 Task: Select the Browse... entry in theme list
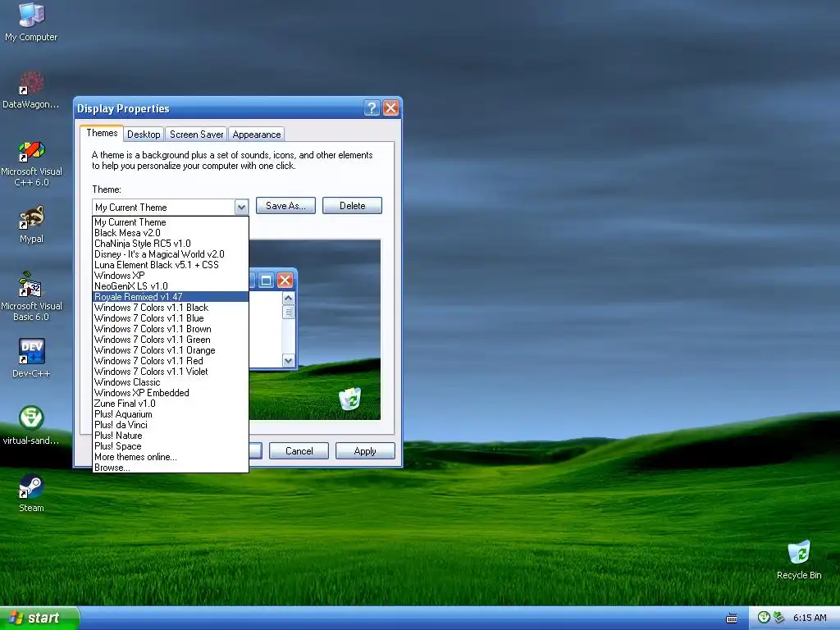click(171, 468)
